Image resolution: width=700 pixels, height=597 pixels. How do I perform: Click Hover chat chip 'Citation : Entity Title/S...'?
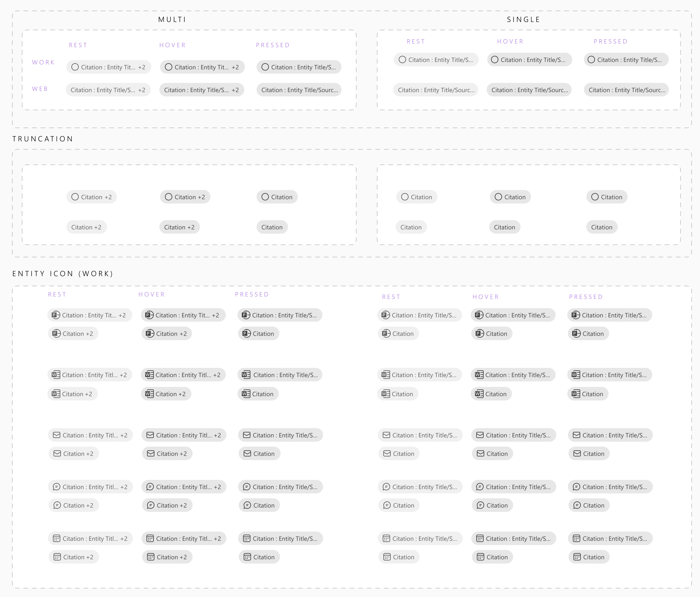tap(514, 487)
